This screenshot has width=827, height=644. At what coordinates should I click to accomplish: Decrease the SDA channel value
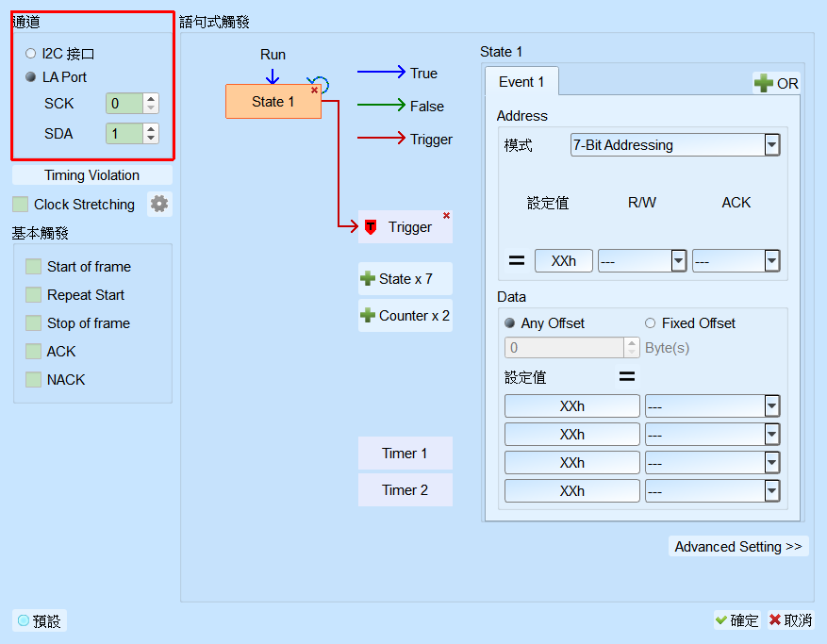[151, 139]
